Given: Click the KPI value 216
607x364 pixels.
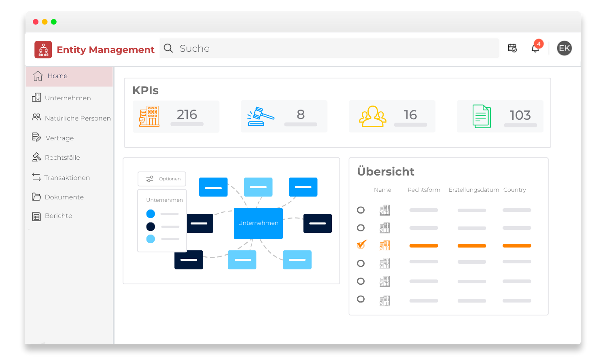Looking at the screenshot, I should pos(187,114).
